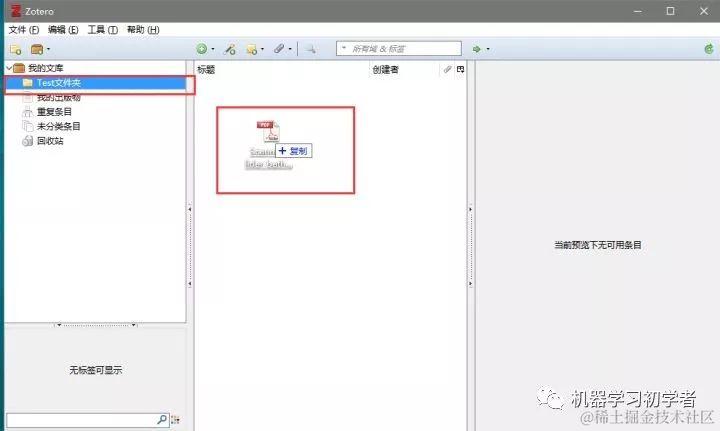Expand the New Item dropdown arrow

213,49
